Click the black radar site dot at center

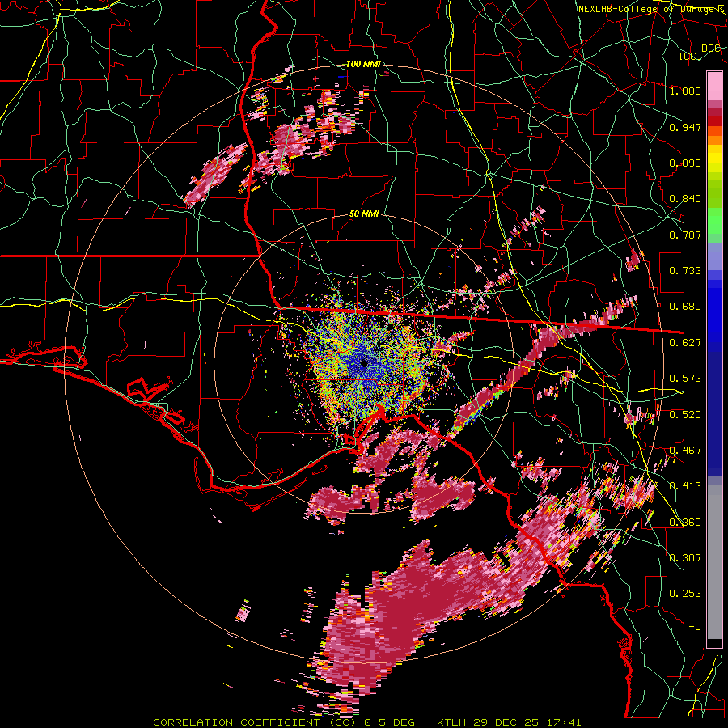(x=363, y=362)
